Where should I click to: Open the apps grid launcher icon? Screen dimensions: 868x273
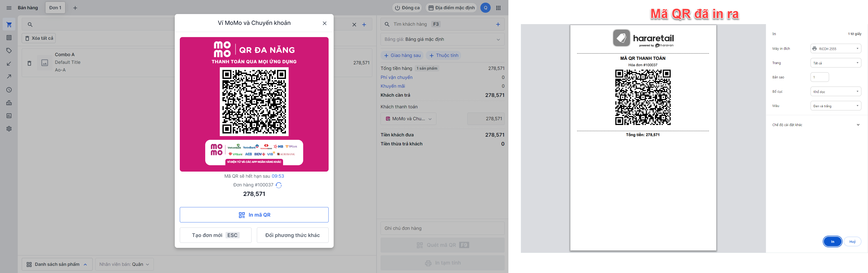pyautogui.click(x=498, y=8)
